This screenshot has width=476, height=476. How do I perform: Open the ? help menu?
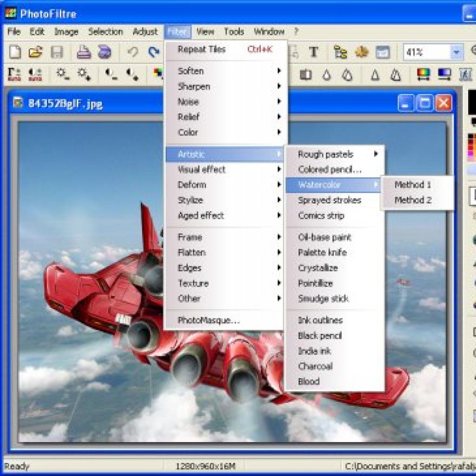(x=296, y=32)
